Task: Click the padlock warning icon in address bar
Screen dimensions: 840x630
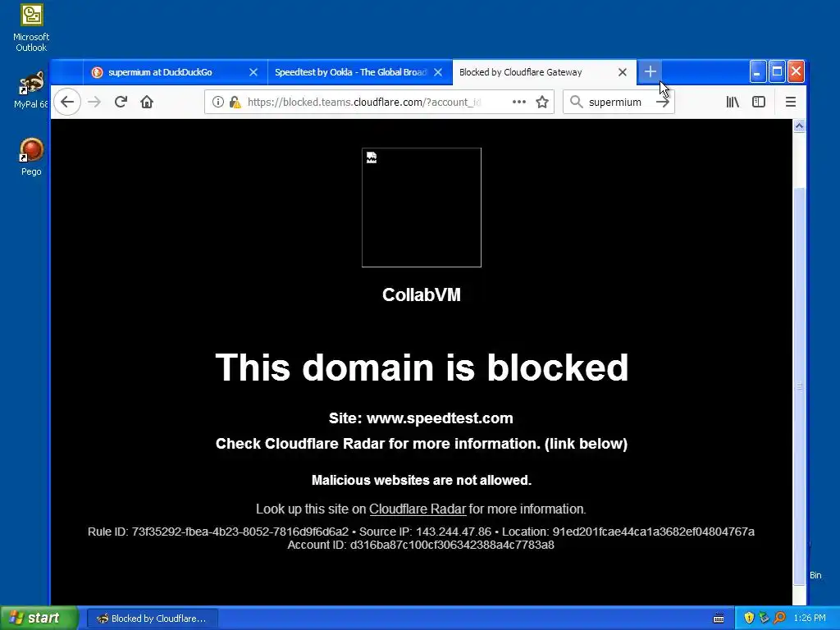Action: [x=235, y=102]
